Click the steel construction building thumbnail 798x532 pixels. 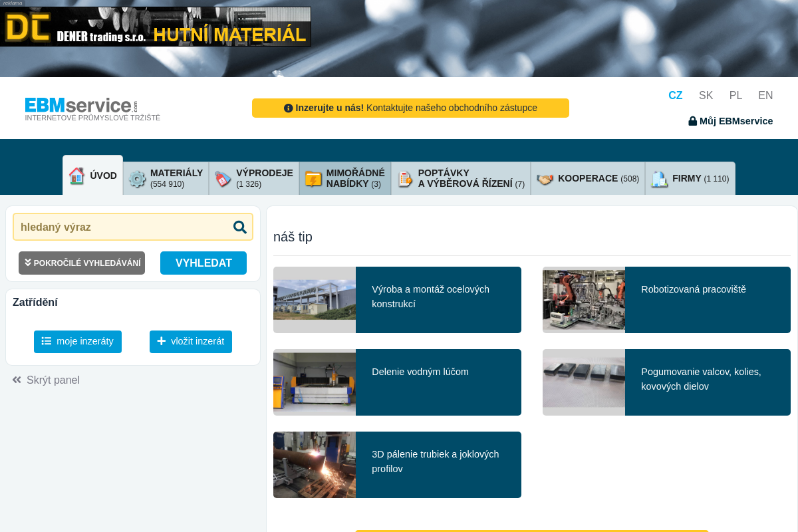[x=315, y=300]
